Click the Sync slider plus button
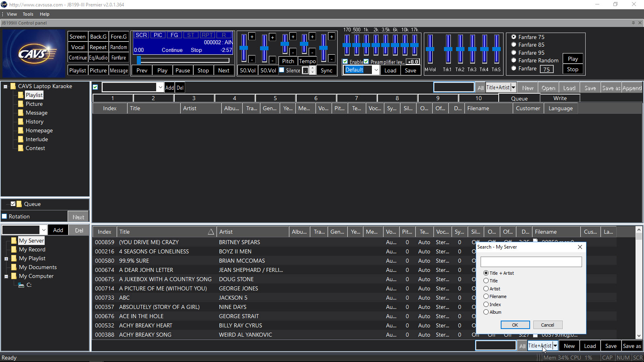This screenshot has height=362, width=644. [x=332, y=37]
